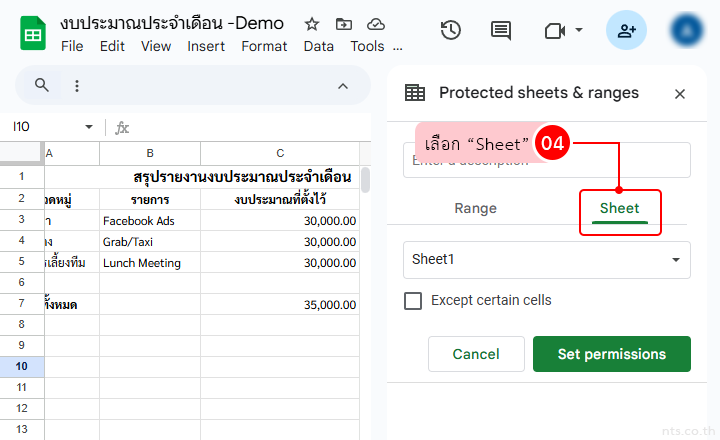This screenshot has height=440, width=720.
Task: Switch to the Range tab
Action: [476, 208]
